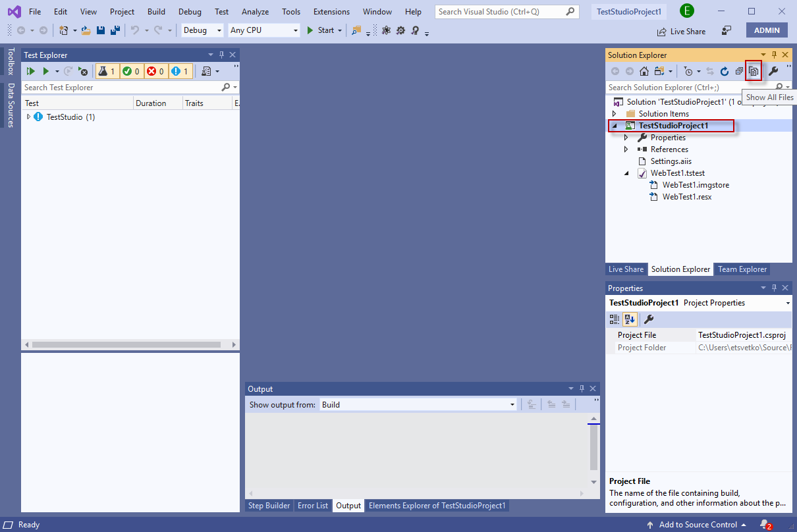Run all tests in Test Explorer
Image resolution: width=797 pixels, height=532 pixels.
pyautogui.click(x=30, y=71)
